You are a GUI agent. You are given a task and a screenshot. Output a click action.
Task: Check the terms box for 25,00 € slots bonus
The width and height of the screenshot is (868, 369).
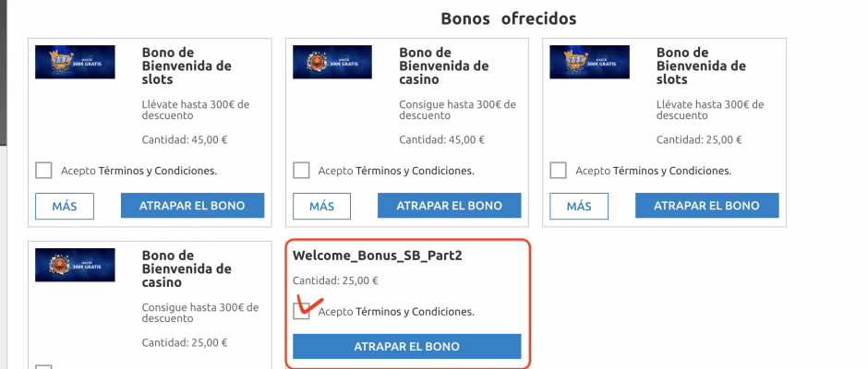(558, 171)
